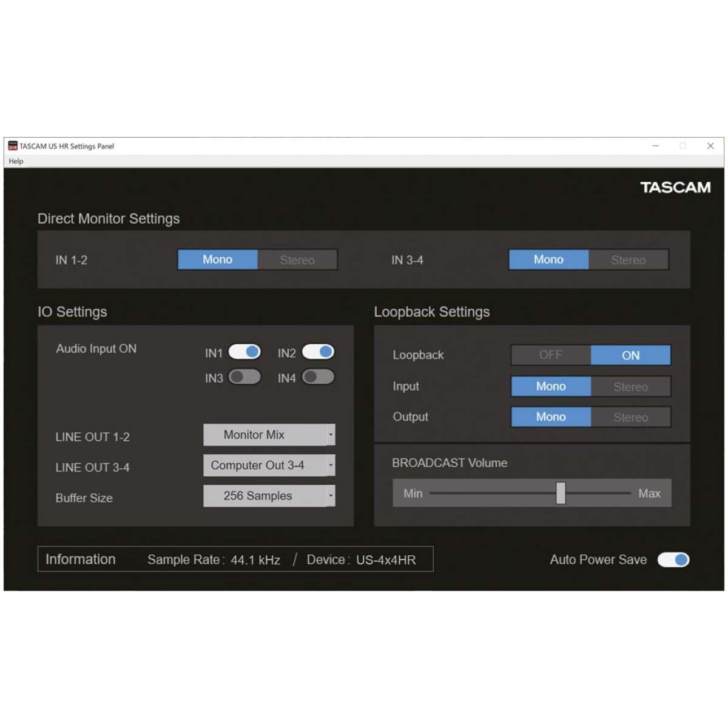Viewport: 728px width, 728px height.
Task: Click the Information label
Action: click(x=80, y=559)
